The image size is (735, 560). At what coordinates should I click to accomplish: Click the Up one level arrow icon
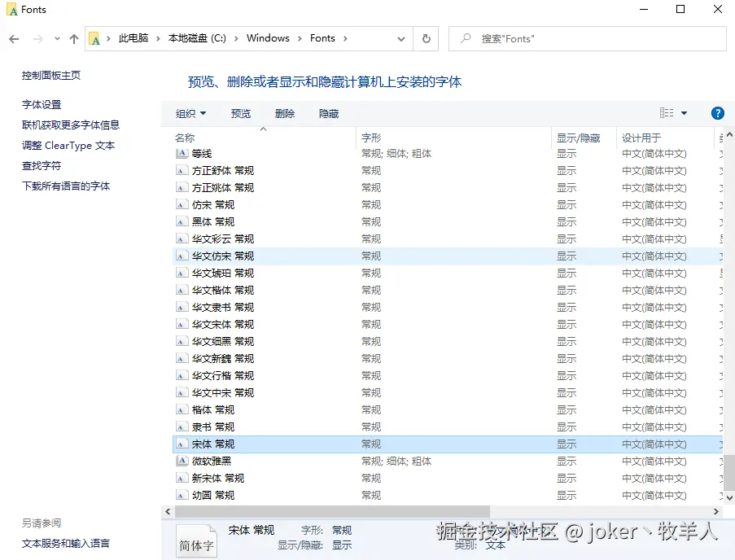tap(73, 38)
